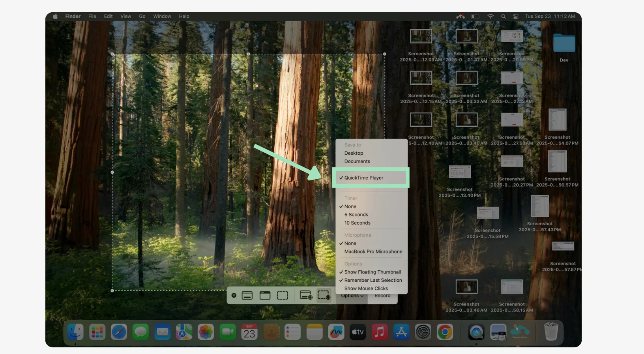Select Capture Selected Portion tool

coord(283,295)
